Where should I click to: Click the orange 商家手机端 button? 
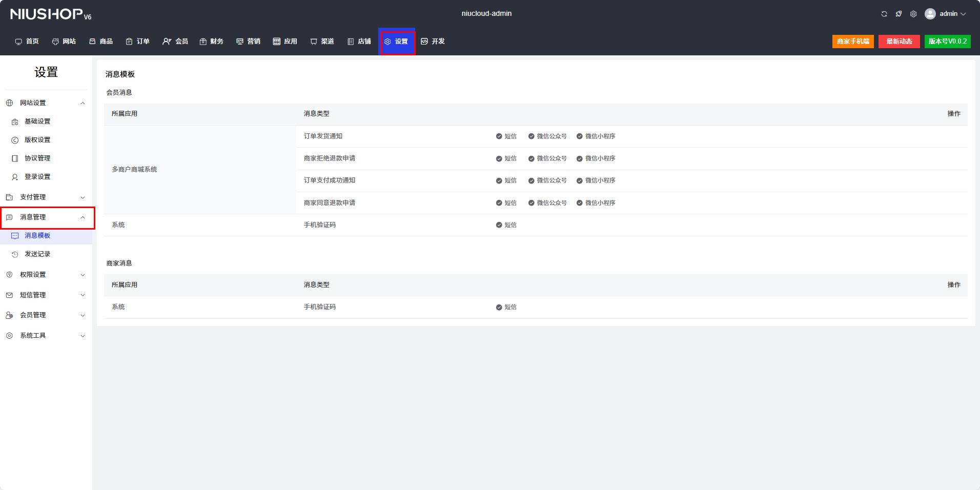coord(853,42)
